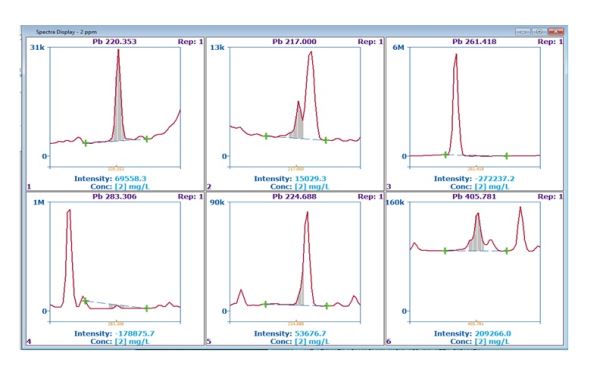
Task: Select left green background marker in Pb 217.000
Action: tap(266, 136)
